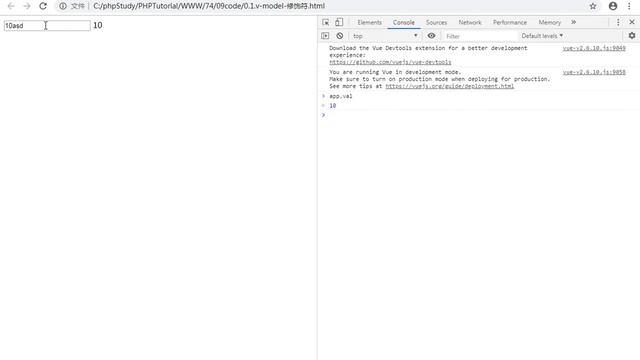The image size is (640, 360).
Task: Click the page input containing '10asd'
Action: pos(47,25)
